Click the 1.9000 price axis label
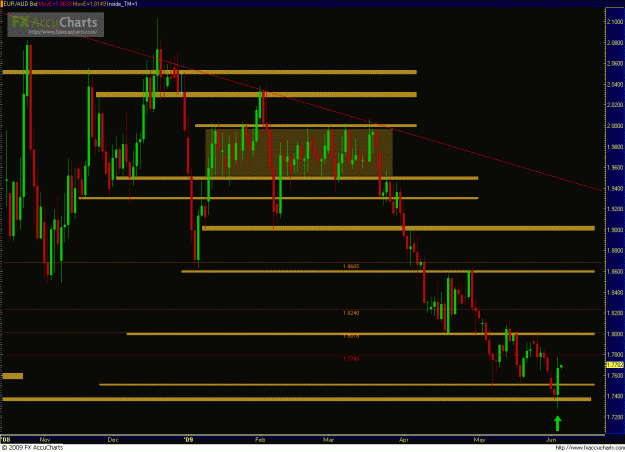The image size is (625, 452). [615, 230]
